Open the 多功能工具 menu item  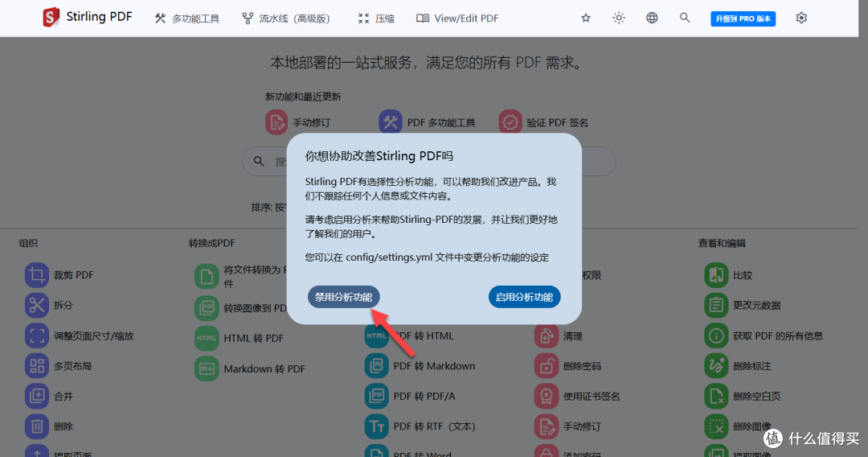(x=187, y=19)
